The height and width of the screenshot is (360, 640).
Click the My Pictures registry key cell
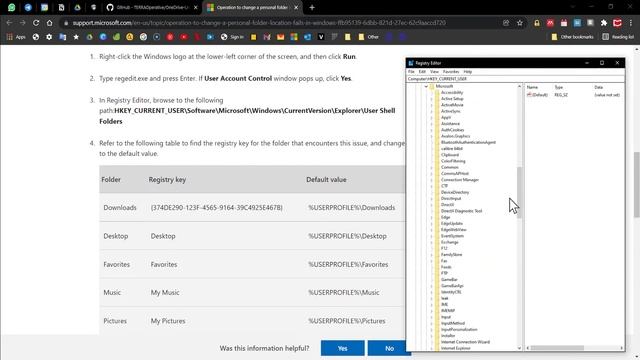(x=168, y=321)
